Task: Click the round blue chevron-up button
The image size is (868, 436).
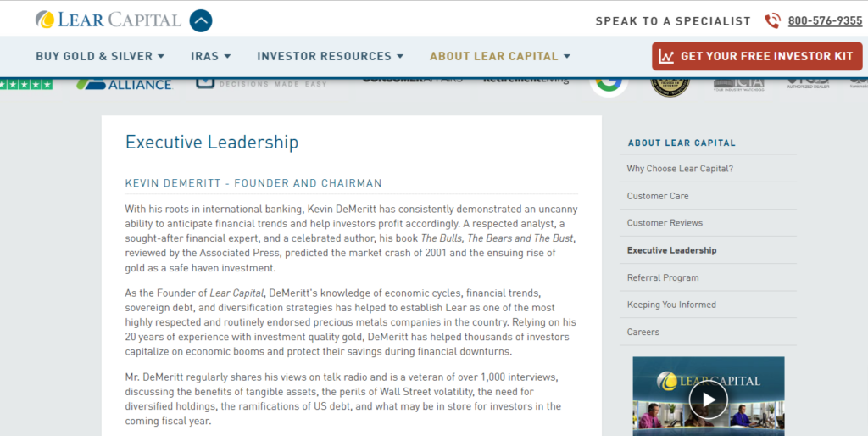Action: tap(201, 21)
